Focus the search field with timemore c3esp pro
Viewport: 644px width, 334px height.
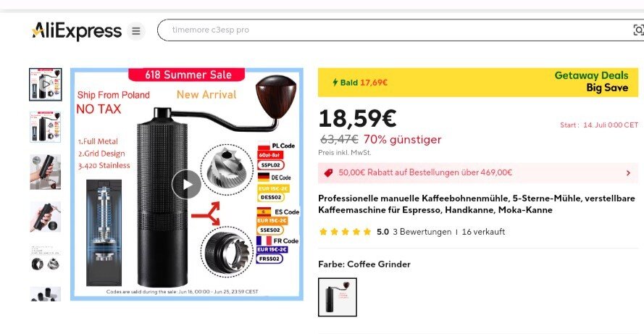click(401, 30)
